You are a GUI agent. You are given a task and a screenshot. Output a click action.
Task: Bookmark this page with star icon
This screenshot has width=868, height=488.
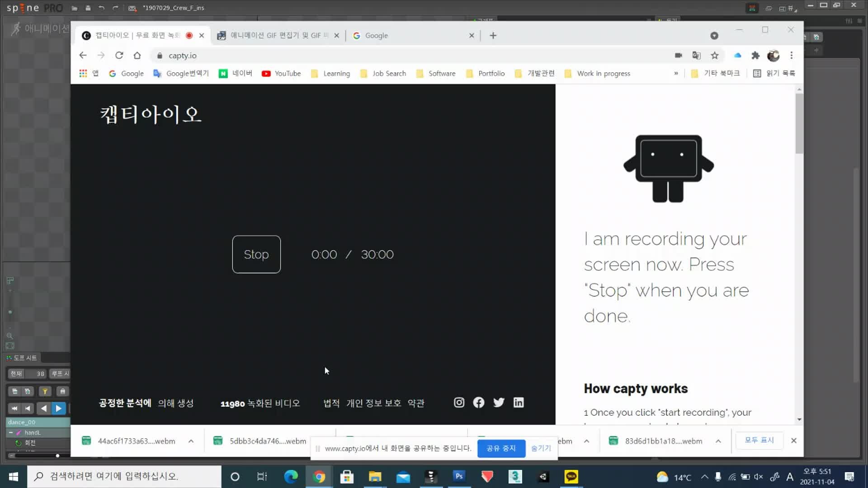click(x=714, y=56)
